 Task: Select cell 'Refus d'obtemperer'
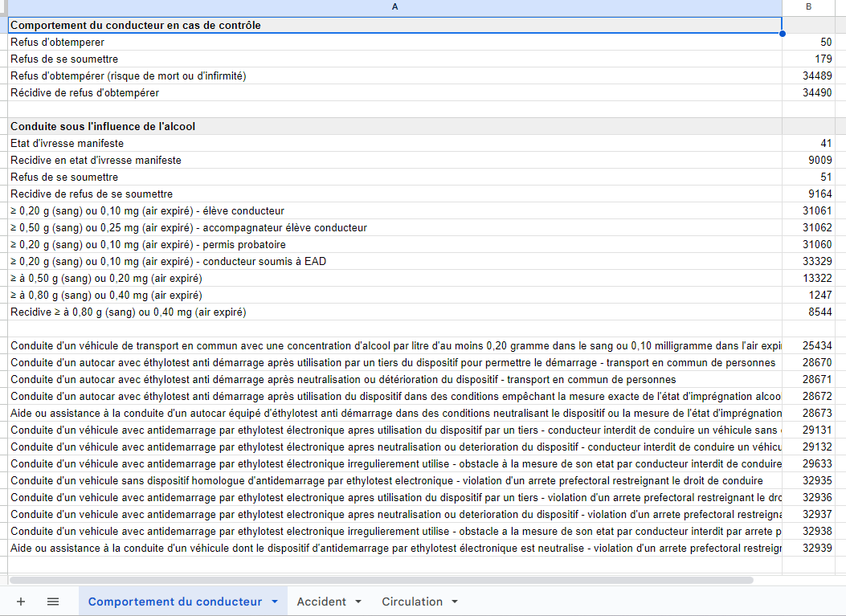395,42
